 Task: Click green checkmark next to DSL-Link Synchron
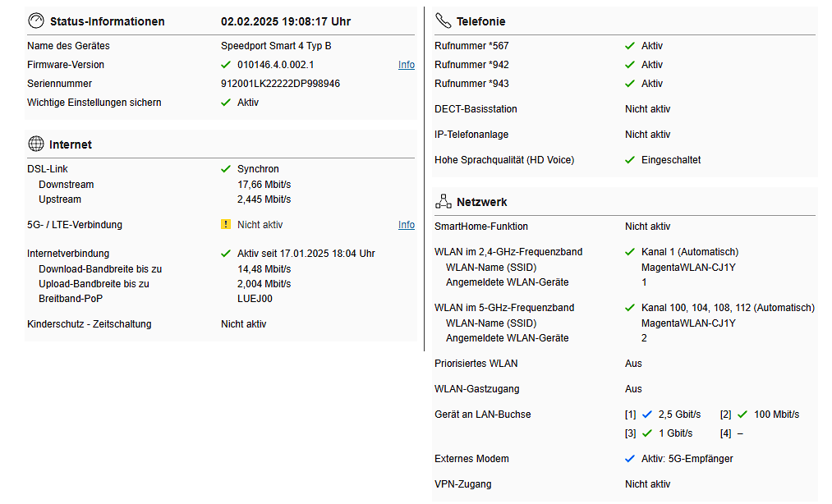tap(226, 169)
